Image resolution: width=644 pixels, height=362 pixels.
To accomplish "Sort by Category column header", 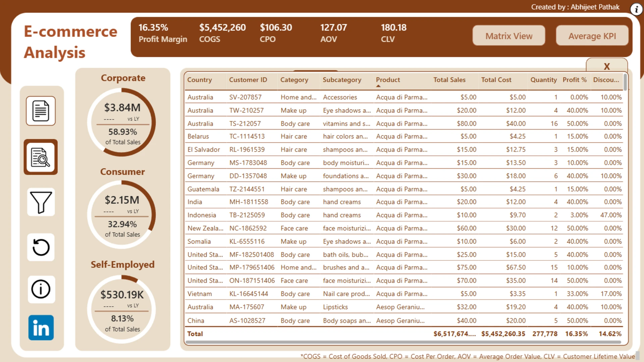I will pyautogui.click(x=294, y=80).
